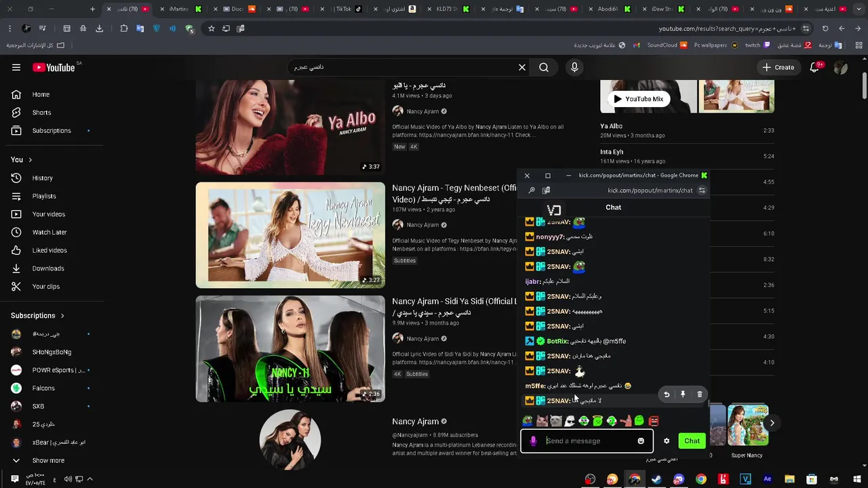The width and height of the screenshot is (868, 488).
Task: Open After Effects from the taskbar
Action: click(x=768, y=479)
